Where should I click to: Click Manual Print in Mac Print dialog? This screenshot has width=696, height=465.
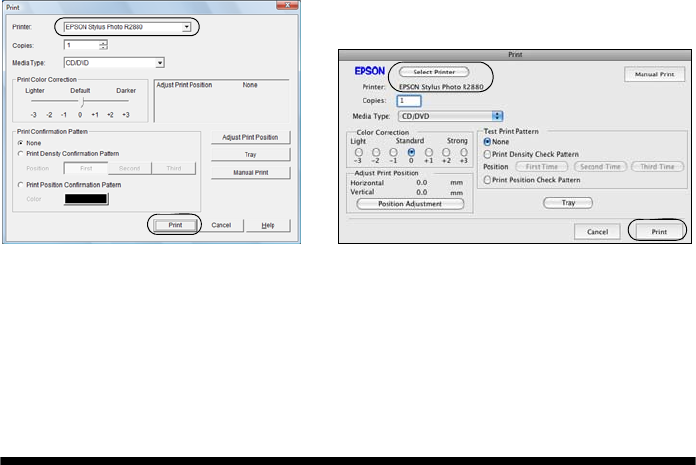pyautogui.click(x=654, y=74)
